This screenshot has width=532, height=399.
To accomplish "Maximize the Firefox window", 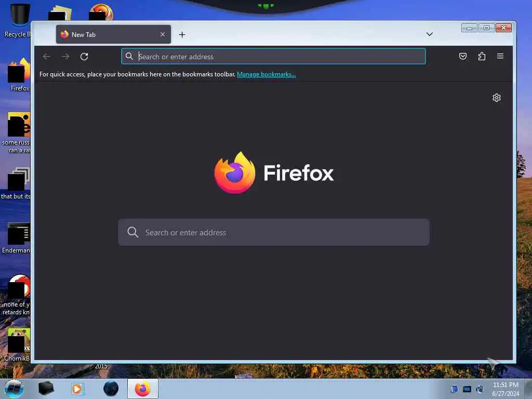I will coord(486,28).
